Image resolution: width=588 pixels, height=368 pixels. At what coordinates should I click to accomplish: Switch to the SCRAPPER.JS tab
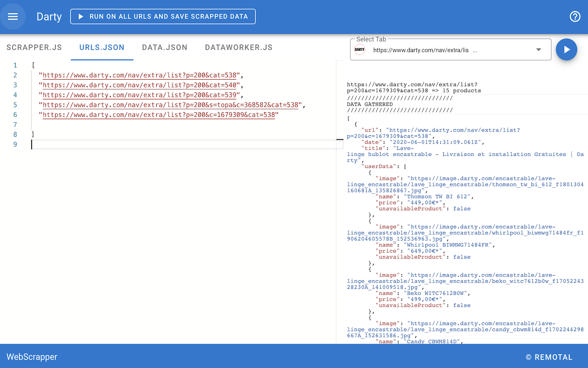pyautogui.click(x=34, y=47)
